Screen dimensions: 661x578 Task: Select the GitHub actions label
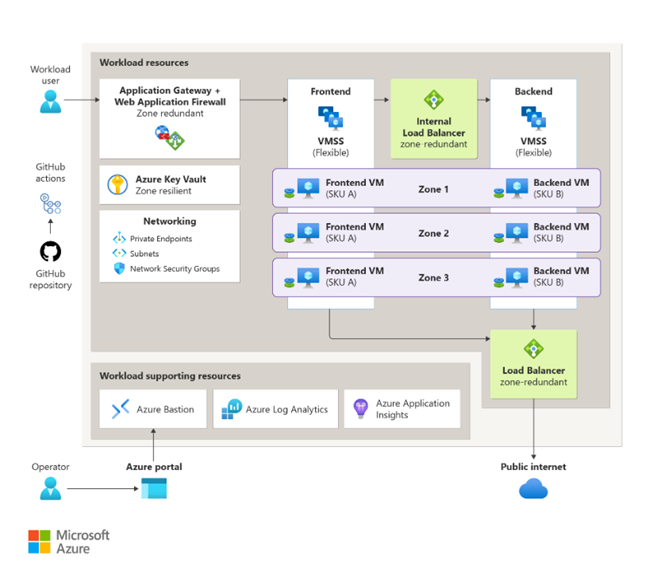(50, 172)
